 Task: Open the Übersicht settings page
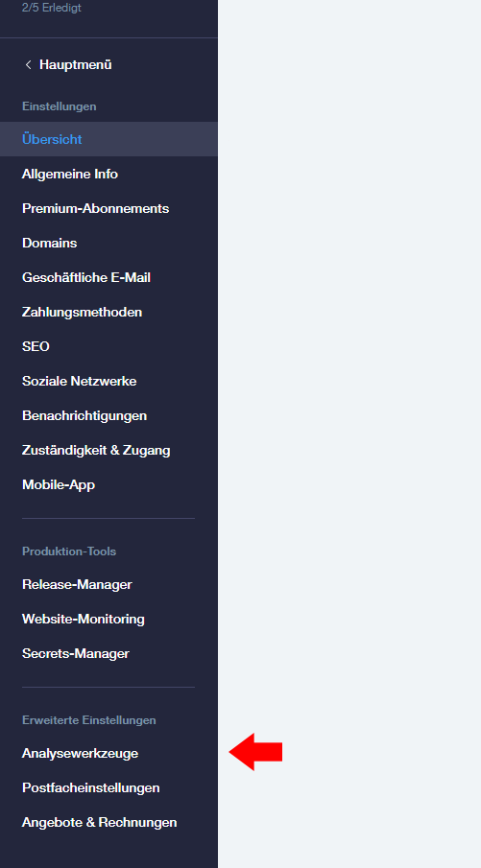pyautogui.click(x=108, y=139)
